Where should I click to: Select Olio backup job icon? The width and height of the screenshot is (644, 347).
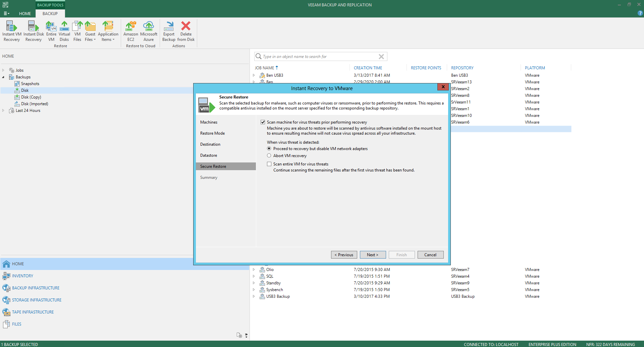(x=262, y=270)
